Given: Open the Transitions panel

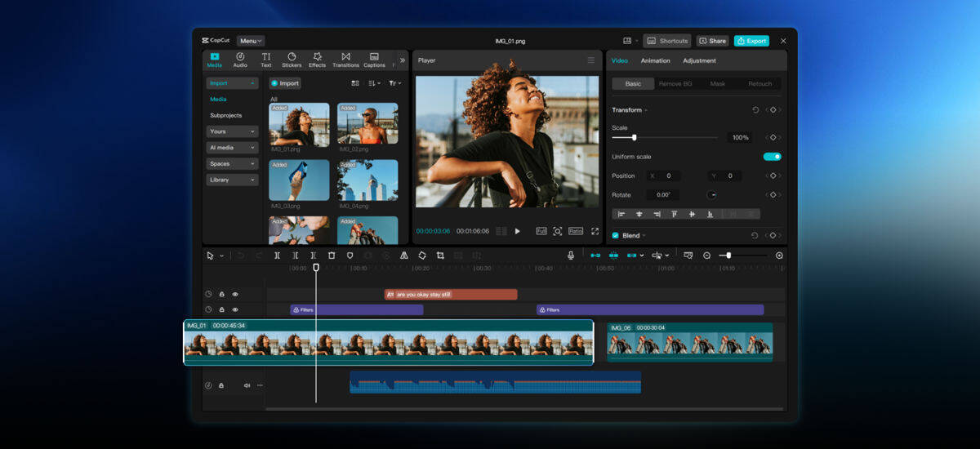Looking at the screenshot, I should 345,60.
